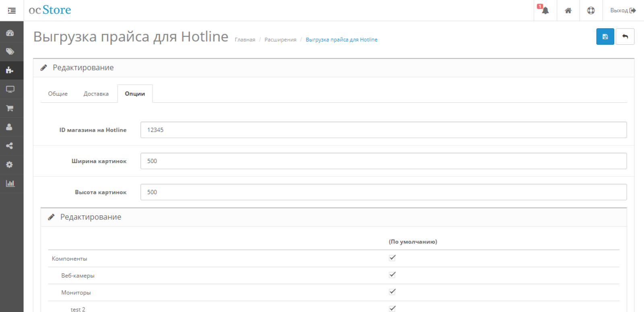Image resolution: width=644 pixels, height=312 pixels.
Task: Click the (По умолчанию) column header
Action: tap(413, 242)
